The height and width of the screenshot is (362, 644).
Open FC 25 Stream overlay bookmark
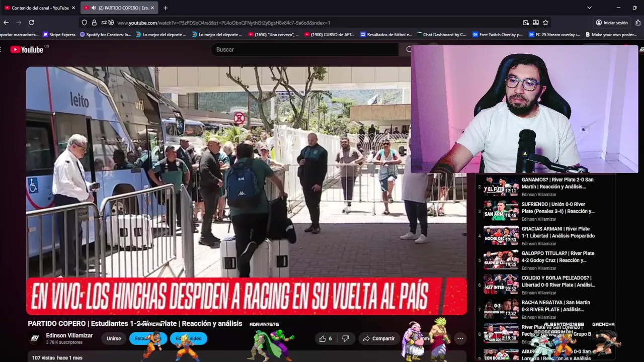click(x=554, y=35)
